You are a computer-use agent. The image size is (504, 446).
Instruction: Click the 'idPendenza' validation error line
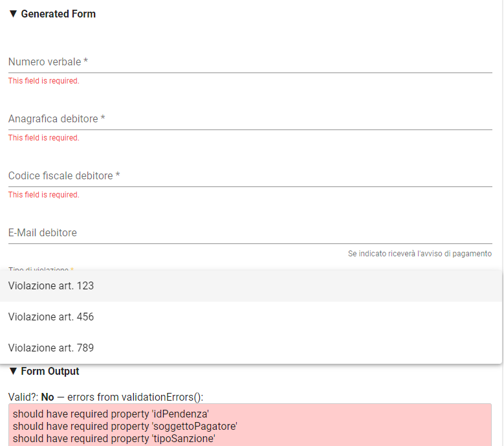coord(111,414)
